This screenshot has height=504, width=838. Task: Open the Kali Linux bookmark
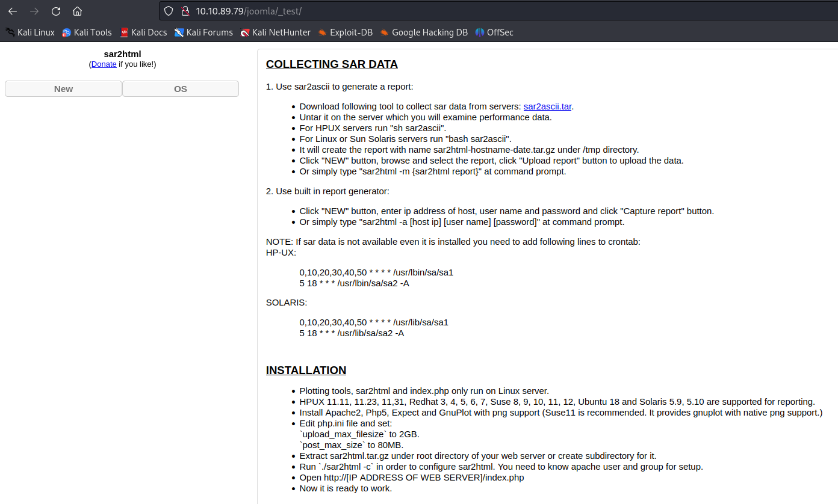click(29, 32)
